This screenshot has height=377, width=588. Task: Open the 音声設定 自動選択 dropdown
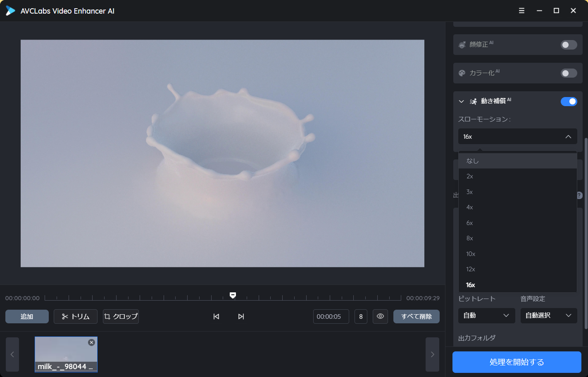[x=548, y=315]
